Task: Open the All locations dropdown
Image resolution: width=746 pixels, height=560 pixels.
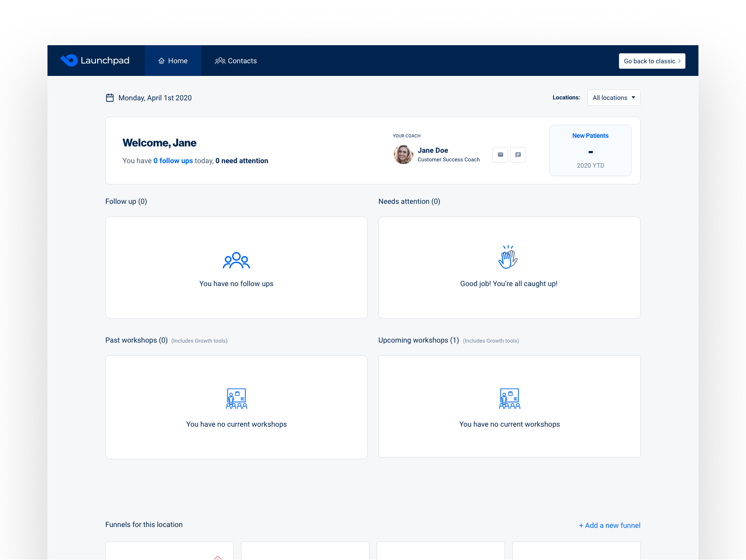Action: 614,98
